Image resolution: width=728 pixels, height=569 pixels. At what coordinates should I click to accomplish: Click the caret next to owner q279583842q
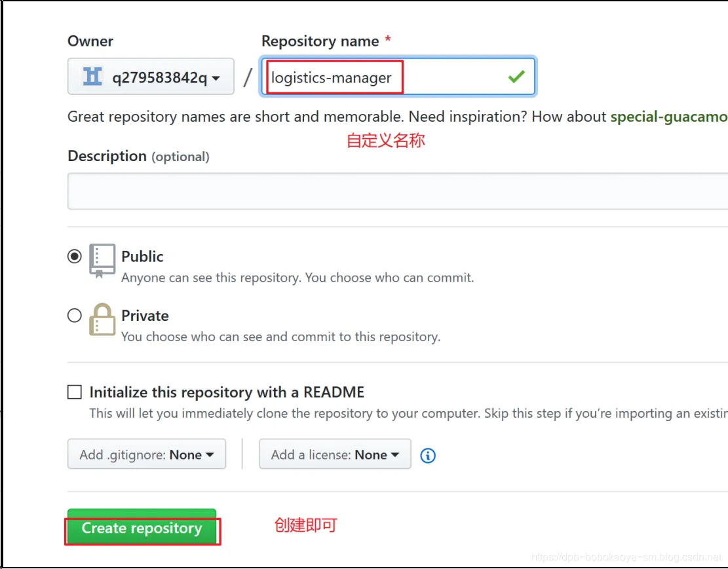(x=216, y=78)
